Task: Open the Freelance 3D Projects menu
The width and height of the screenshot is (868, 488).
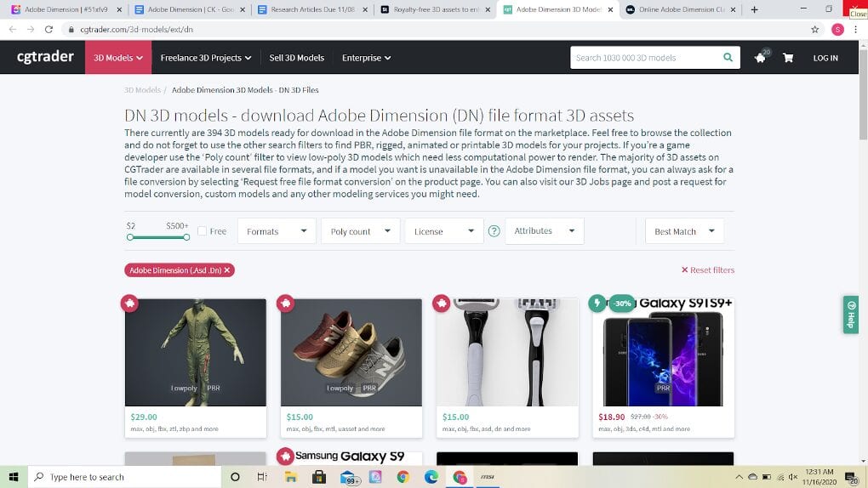Action: point(205,58)
